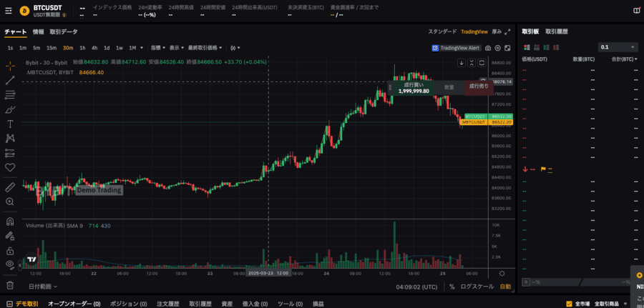
Task: Open chart settings circular gear icon
Action: [498, 48]
